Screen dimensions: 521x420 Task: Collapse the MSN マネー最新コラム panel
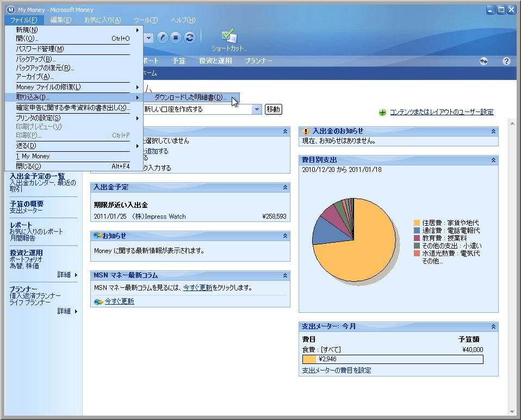coord(284,275)
